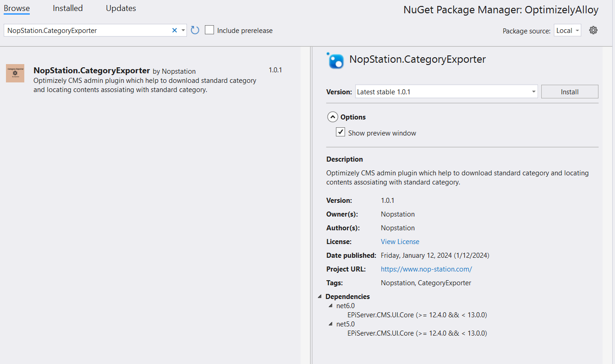Viewport: 615px width, 364px height.
Task: Enable Include prerelease checkbox
Action: point(209,30)
